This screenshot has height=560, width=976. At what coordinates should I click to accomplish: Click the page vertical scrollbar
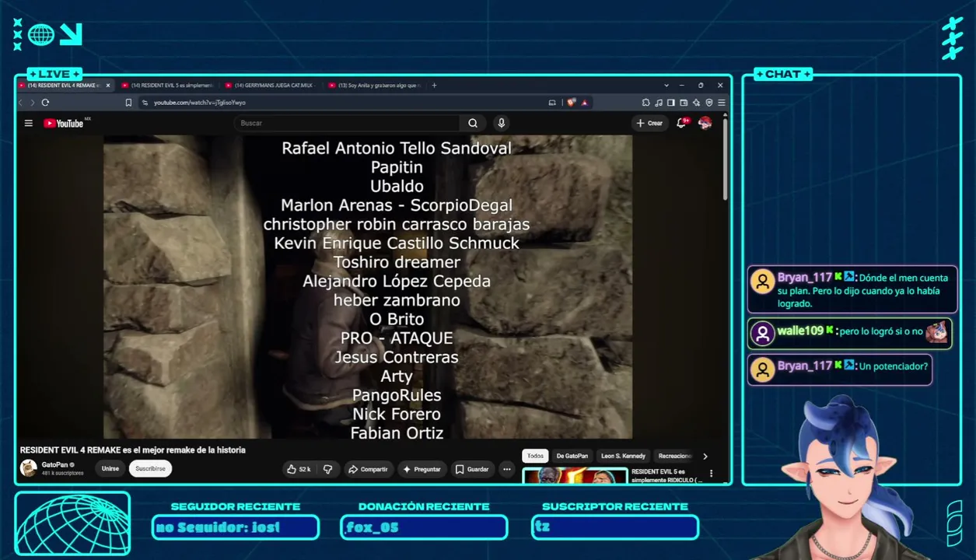coord(726,159)
